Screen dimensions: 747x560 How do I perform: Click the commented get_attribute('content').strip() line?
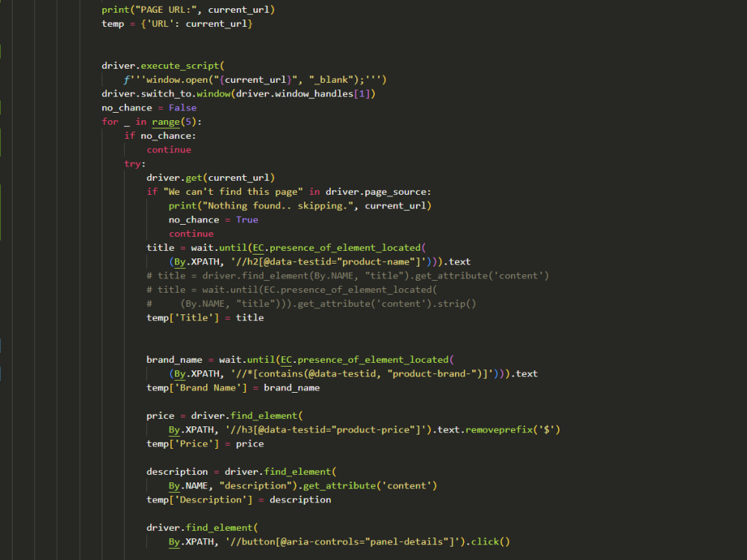coord(311,303)
